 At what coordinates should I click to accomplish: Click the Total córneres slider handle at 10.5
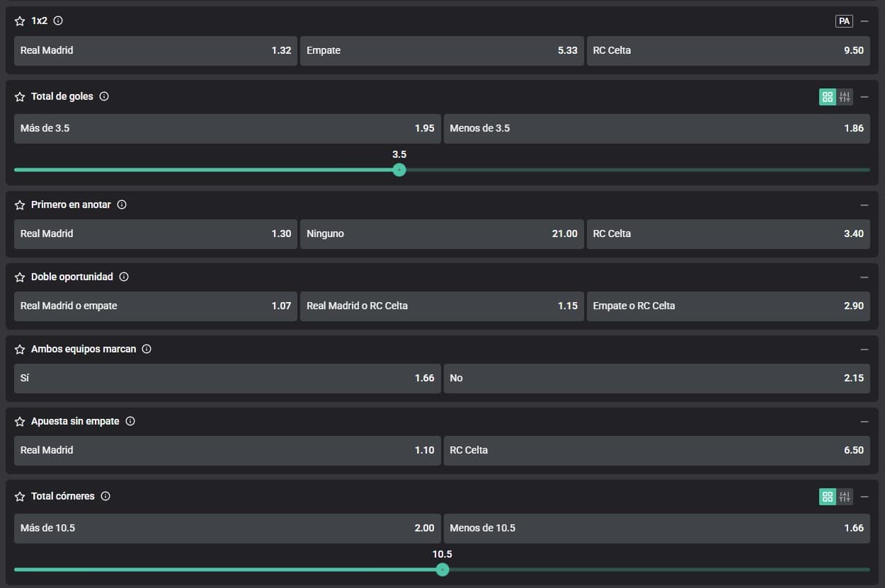tap(442, 570)
